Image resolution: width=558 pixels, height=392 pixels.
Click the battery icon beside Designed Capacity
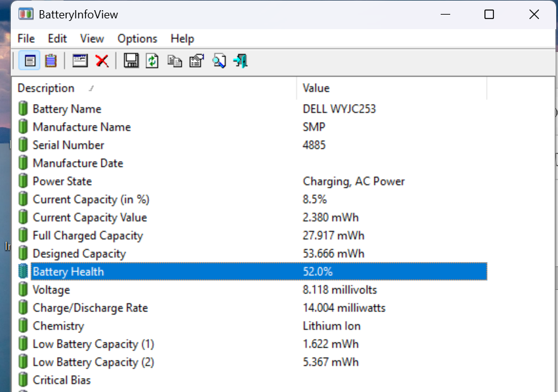pos(23,253)
